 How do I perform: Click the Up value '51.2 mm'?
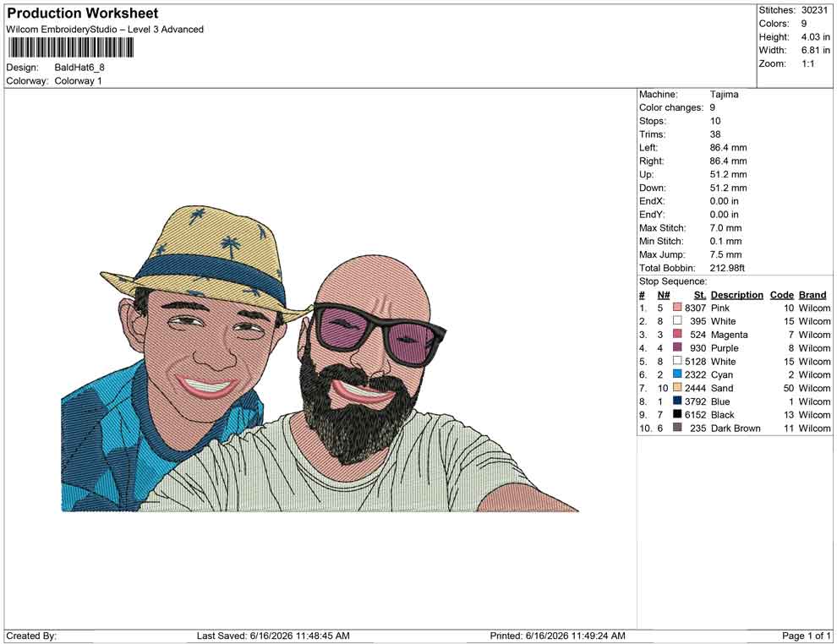(x=728, y=174)
